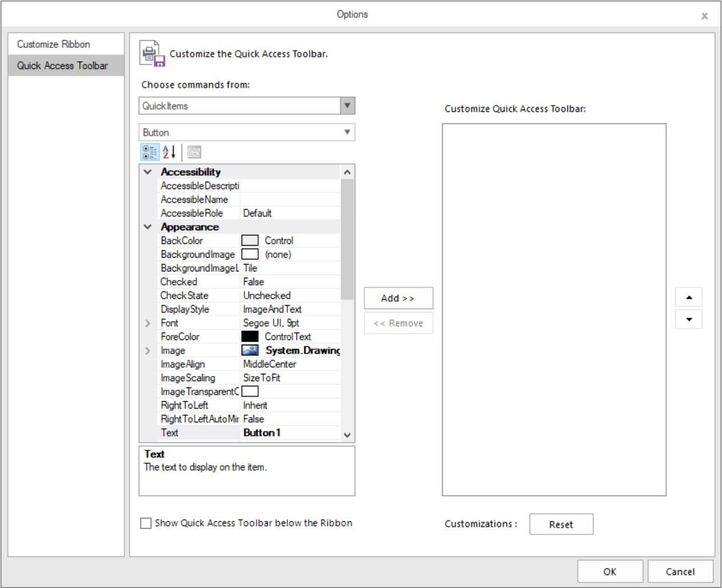Enable Show Quick Access Toolbar below the Ribbon
The height and width of the screenshot is (588, 722).
[x=146, y=523]
